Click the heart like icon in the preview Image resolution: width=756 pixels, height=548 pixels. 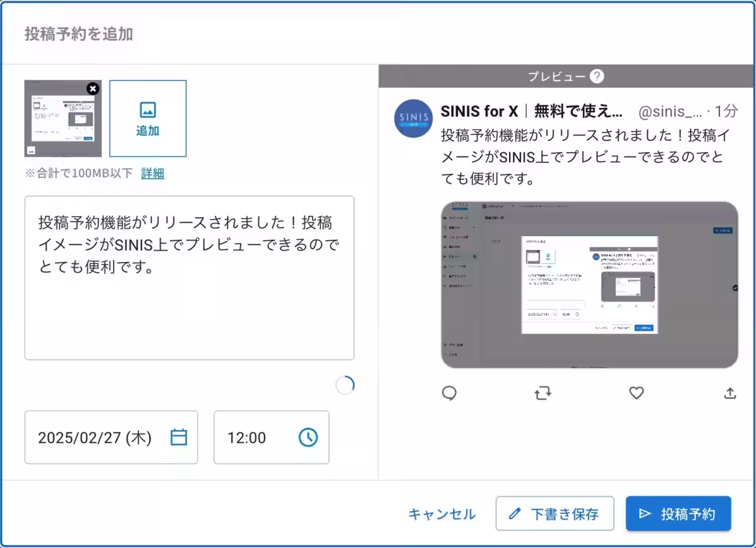(x=636, y=393)
